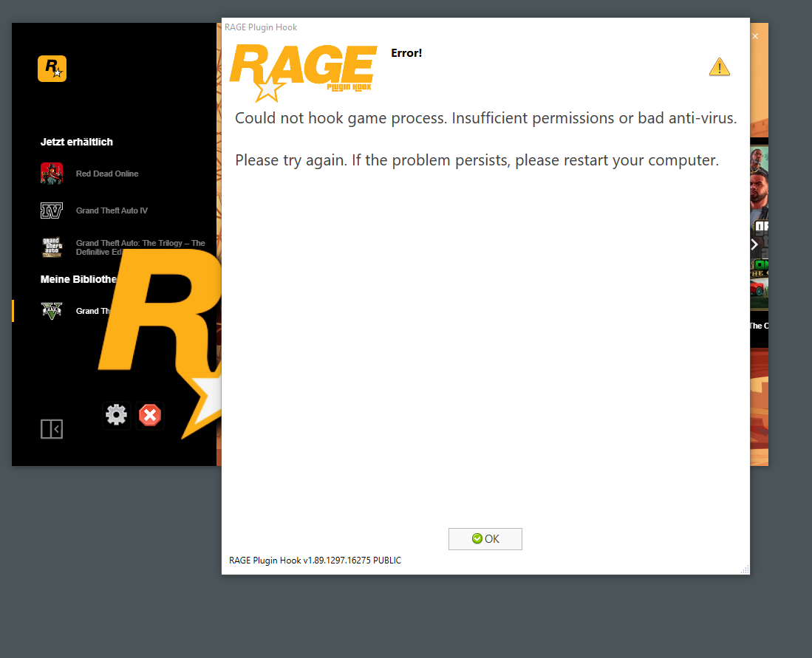Open GTA Trilogy Definitive Edition icon
The height and width of the screenshot is (658, 812).
(52, 247)
